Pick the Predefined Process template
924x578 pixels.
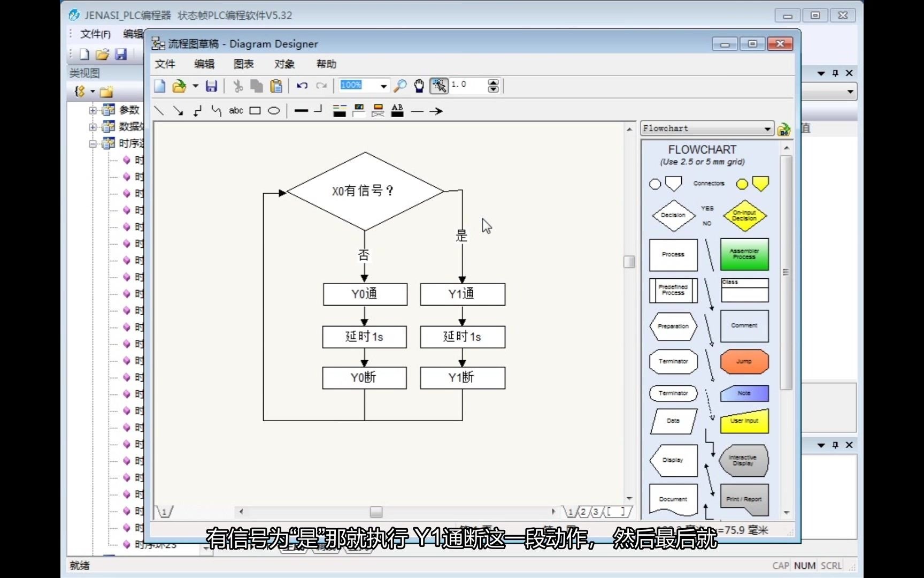click(x=673, y=290)
